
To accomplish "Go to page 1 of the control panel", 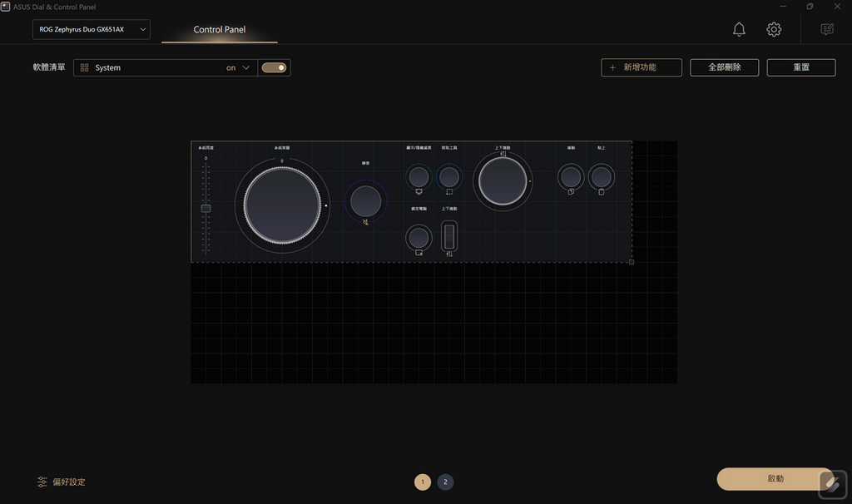I will pyautogui.click(x=423, y=482).
